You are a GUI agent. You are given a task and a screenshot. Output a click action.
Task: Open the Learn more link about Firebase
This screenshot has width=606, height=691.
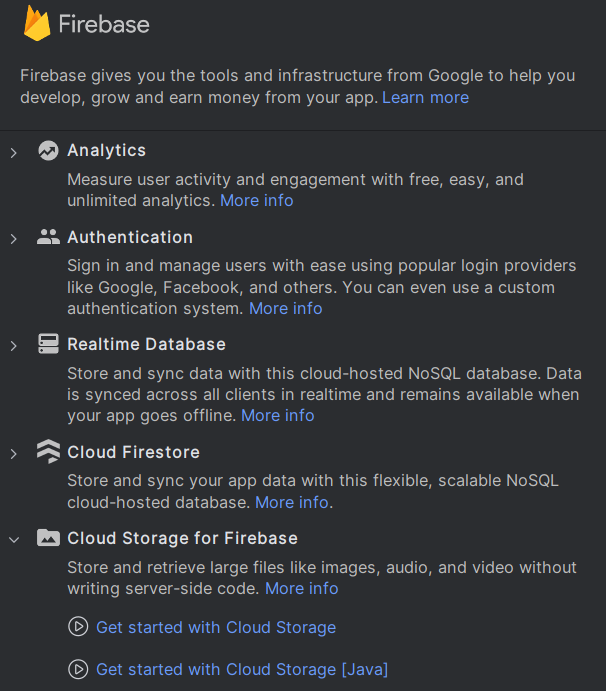click(x=425, y=98)
